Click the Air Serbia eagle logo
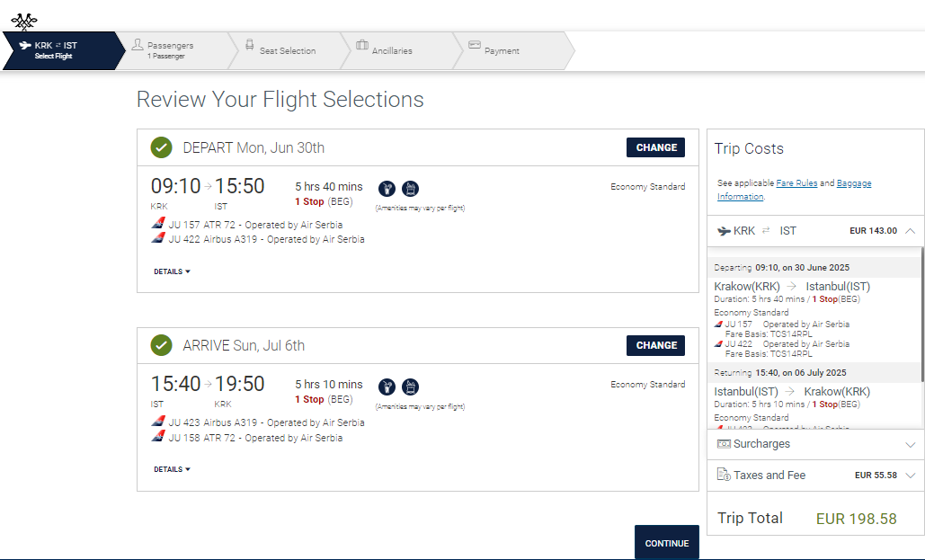 point(24,22)
